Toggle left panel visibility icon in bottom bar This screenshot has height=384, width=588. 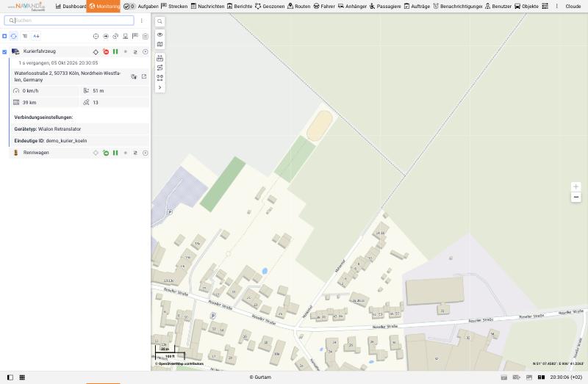point(10,377)
